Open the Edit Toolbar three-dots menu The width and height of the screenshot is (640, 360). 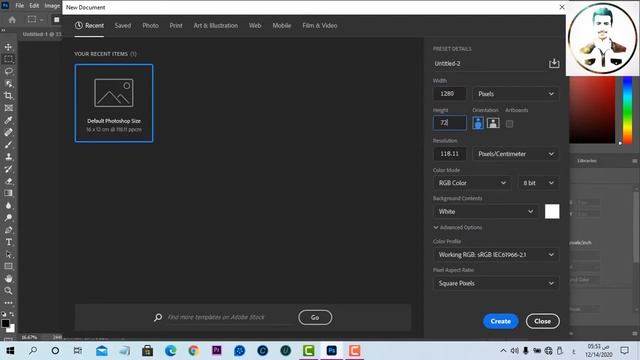click(8, 303)
